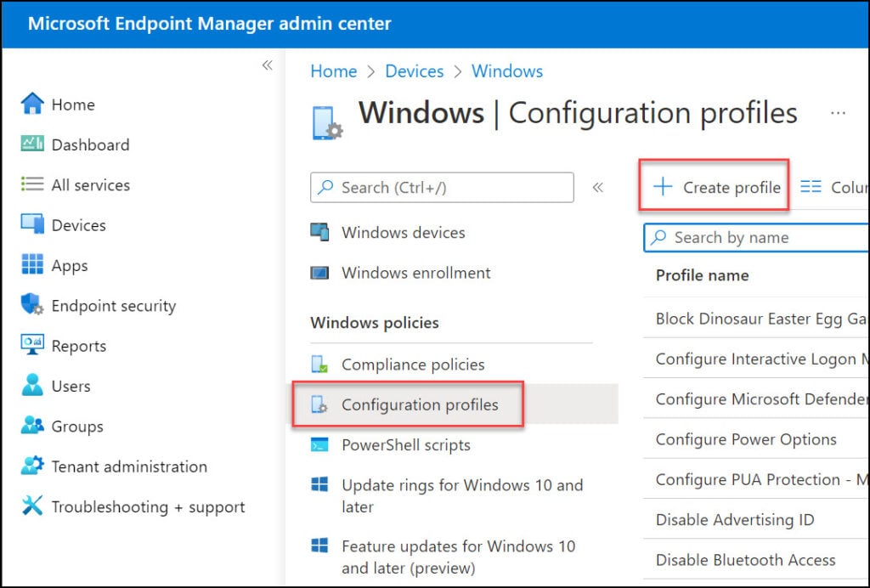The image size is (870, 588).
Task: Open Block Dinosaur Easter Egg profile
Action: tap(760, 319)
